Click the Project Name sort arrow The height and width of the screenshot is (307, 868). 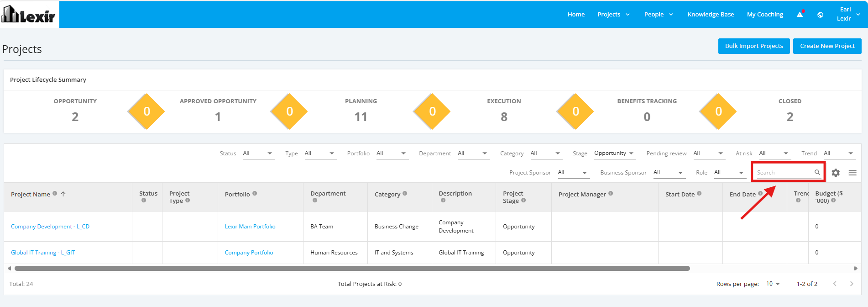point(63,194)
